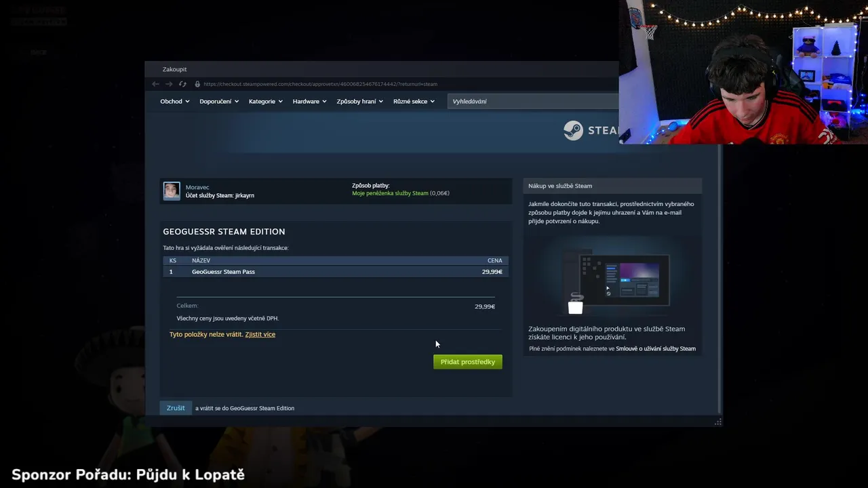
Task: Go back with the browser back arrow
Action: (x=155, y=84)
